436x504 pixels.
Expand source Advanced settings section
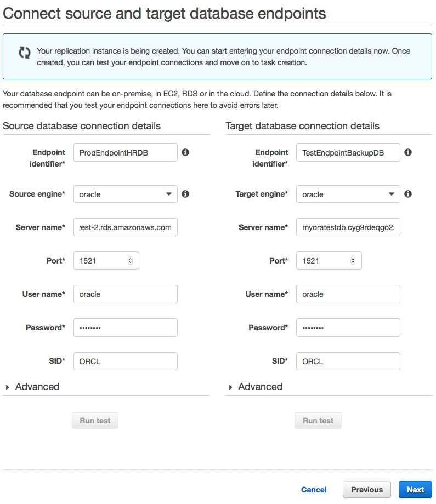[x=32, y=387]
